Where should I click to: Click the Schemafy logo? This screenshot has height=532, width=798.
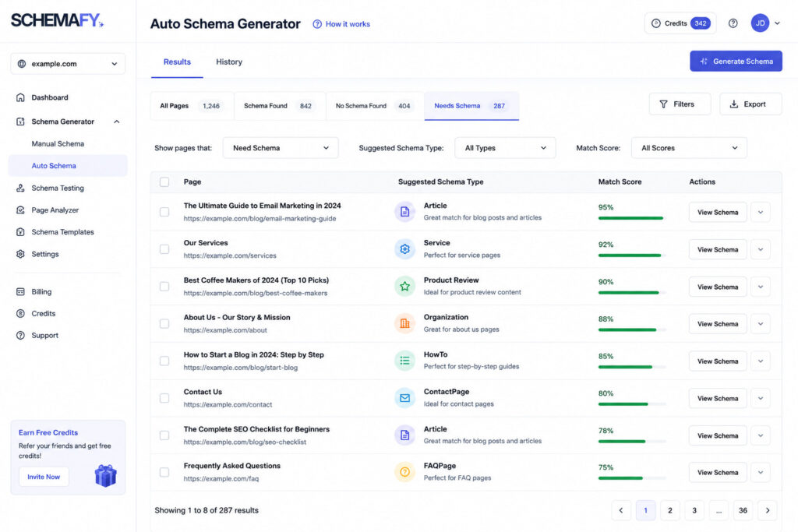[57, 20]
